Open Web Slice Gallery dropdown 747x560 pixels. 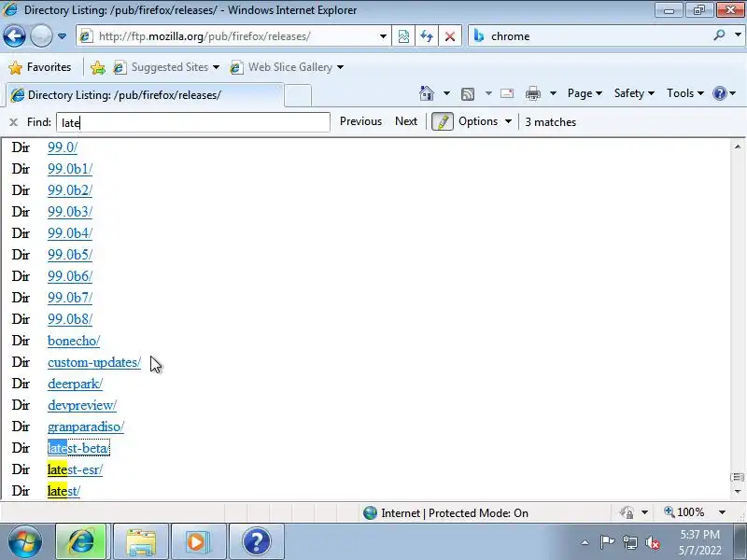click(287, 67)
